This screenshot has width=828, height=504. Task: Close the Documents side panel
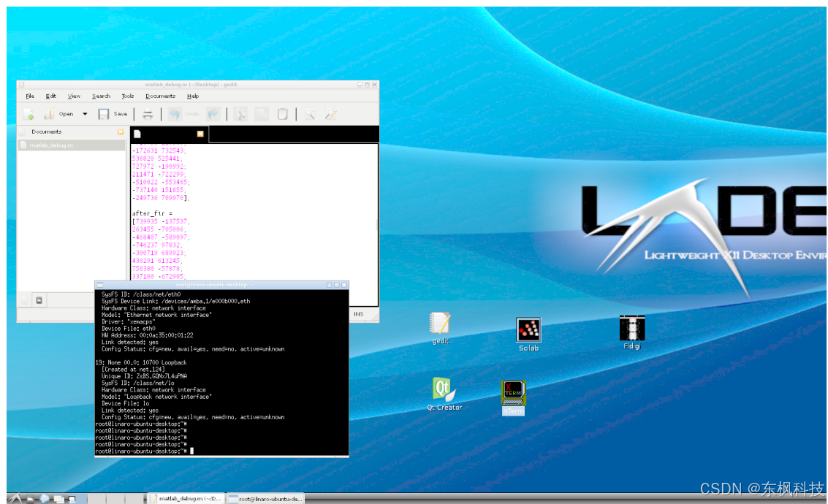coord(121,132)
